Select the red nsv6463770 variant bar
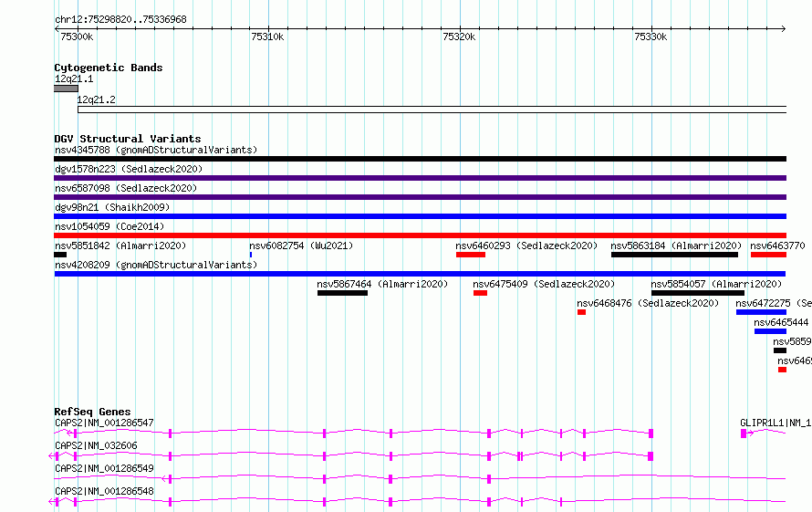 (768, 255)
